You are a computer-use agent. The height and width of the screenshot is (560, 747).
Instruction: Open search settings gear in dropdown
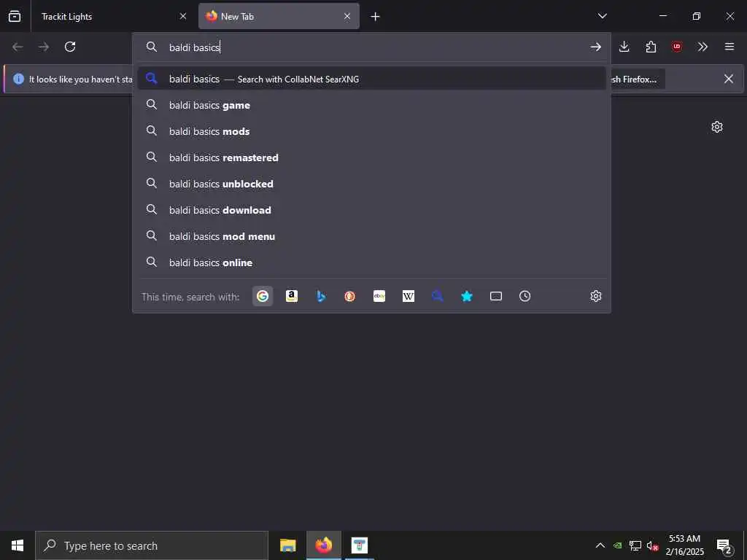pyautogui.click(x=595, y=296)
